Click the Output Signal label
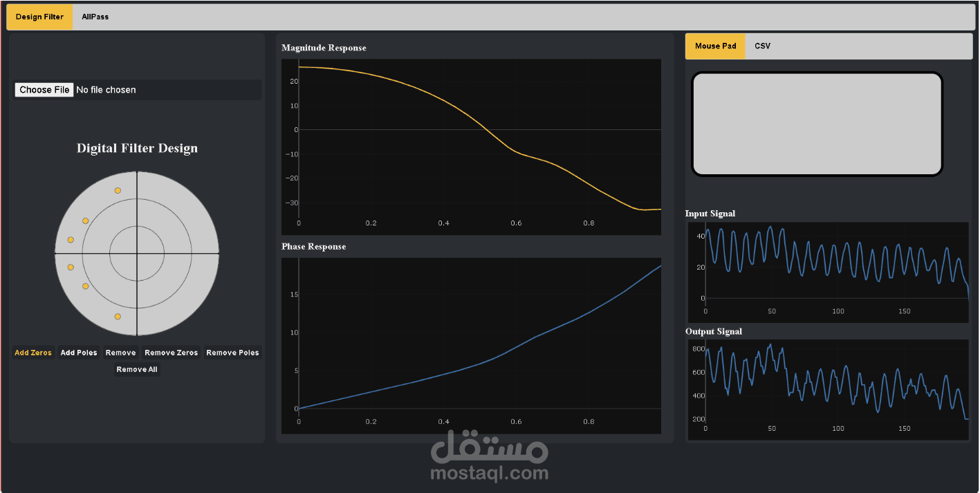Screen dimensions: 980x493 [x=714, y=331]
